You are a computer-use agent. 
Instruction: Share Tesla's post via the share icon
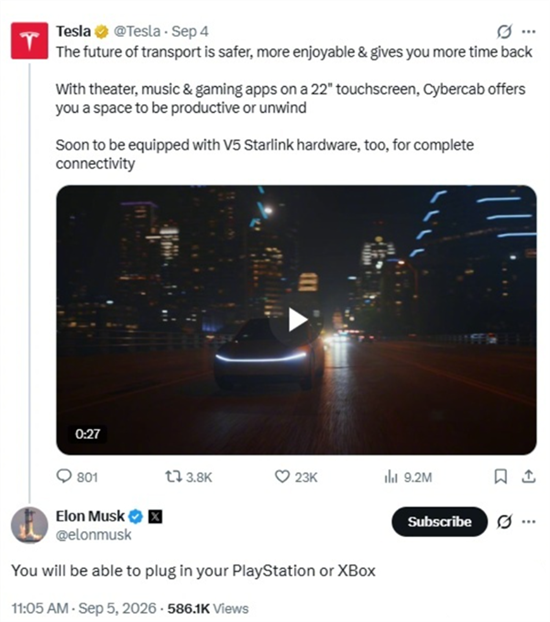point(529,476)
